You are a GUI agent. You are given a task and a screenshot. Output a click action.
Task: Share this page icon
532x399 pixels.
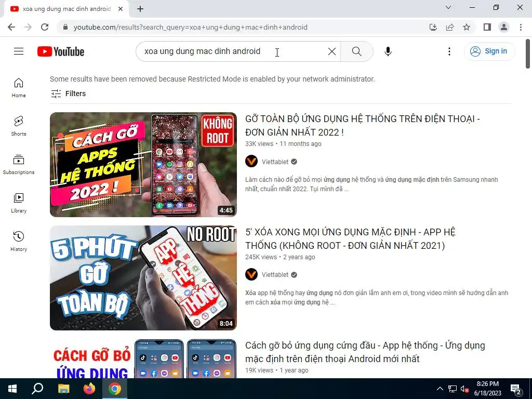click(450, 27)
